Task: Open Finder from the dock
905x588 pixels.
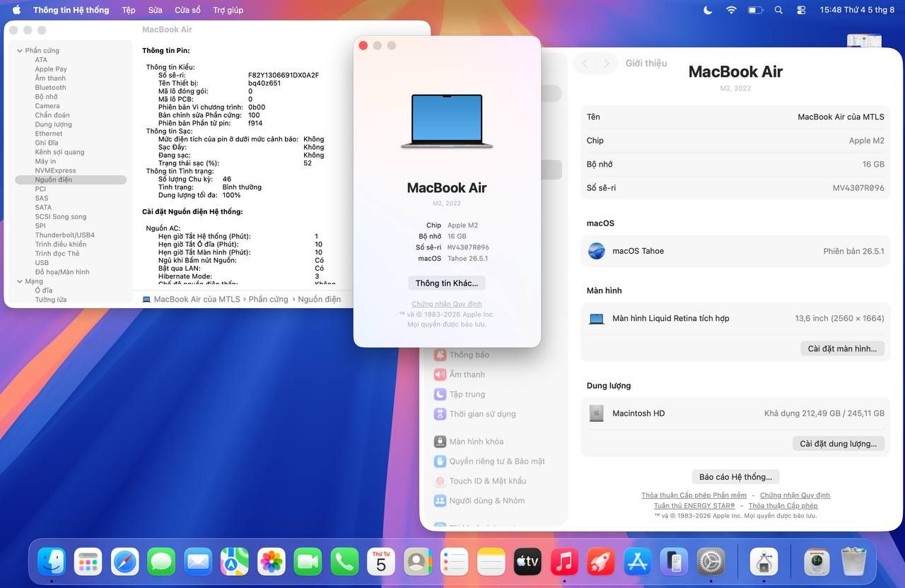Action: click(52, 562)
